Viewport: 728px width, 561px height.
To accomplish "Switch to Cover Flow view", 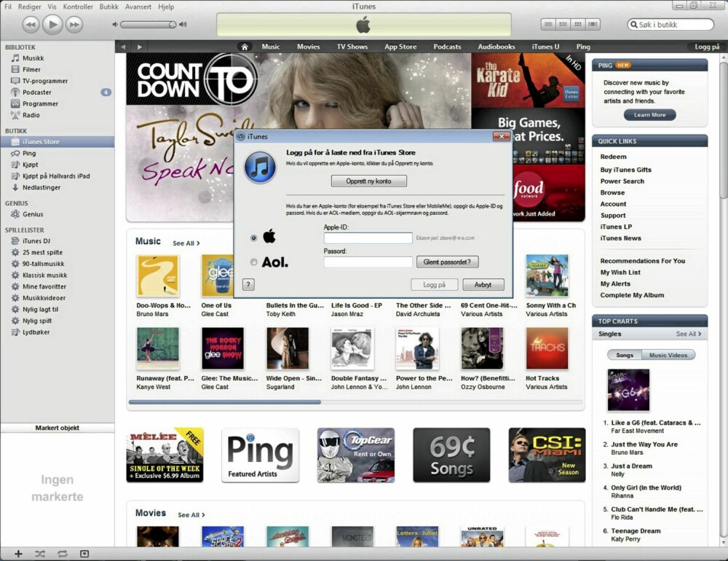I will 593,24.
